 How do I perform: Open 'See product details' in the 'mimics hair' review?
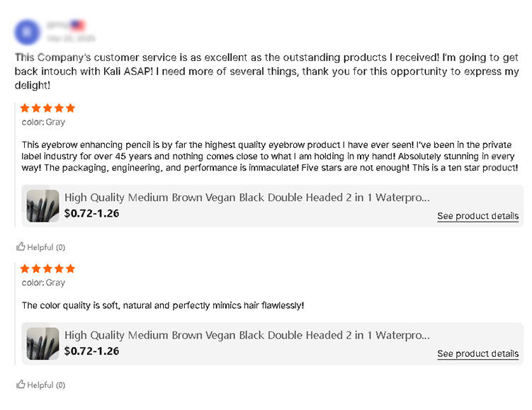click(477, 353)
